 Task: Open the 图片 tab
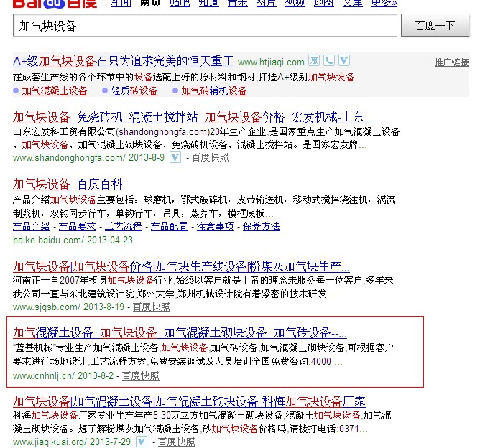pos(267,4)
